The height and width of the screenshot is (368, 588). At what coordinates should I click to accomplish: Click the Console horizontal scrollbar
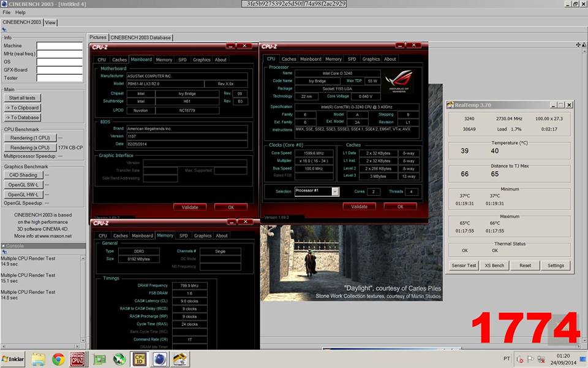(40, 346)
